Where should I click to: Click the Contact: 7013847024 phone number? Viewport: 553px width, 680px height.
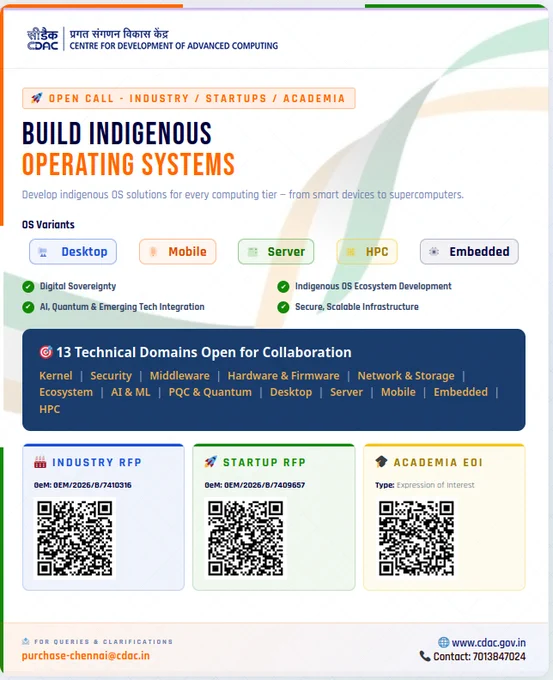479,657
